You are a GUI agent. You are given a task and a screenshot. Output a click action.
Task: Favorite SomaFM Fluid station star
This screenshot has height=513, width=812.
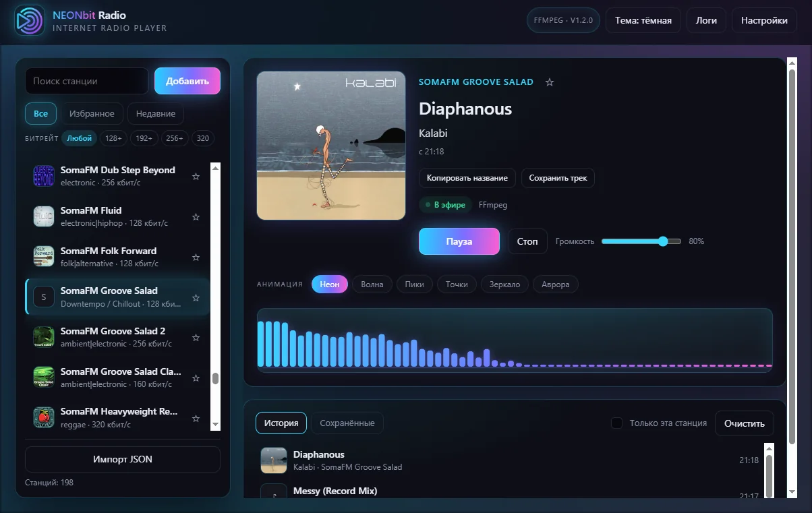tap(196, 217)
